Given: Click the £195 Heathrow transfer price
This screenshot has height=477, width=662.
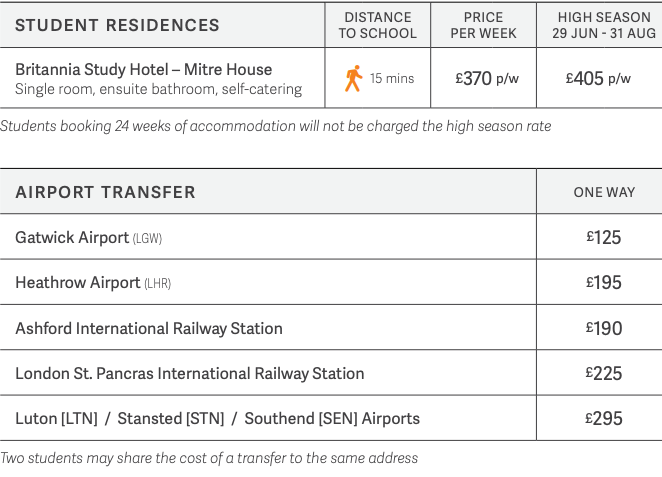Looking at the screenshot, I should 604,282.
